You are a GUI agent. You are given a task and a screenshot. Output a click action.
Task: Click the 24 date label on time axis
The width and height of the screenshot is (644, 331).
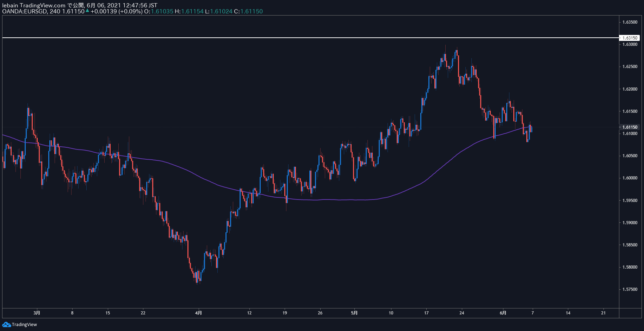[462, 313]
